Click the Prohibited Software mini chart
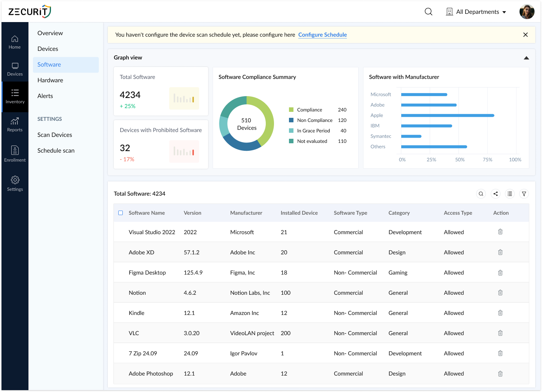542x392 pixels. click(184, 151)
